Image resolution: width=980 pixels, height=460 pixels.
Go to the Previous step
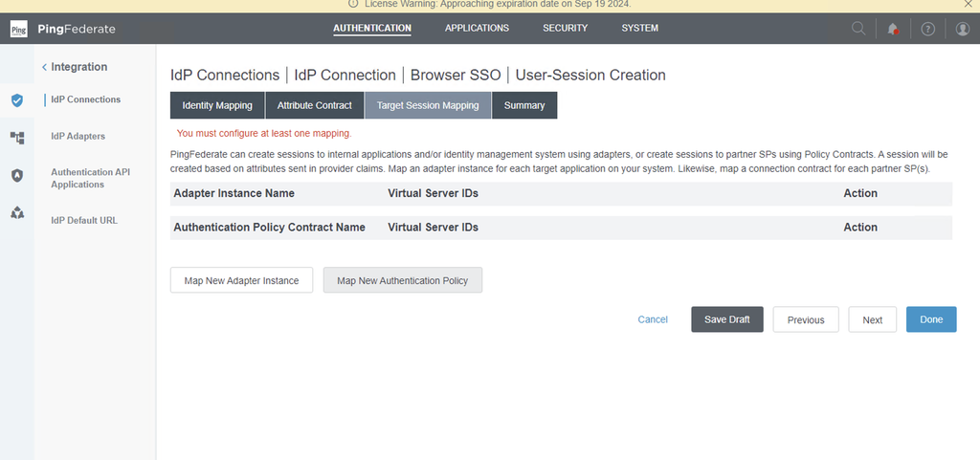(x=806, y=319)
